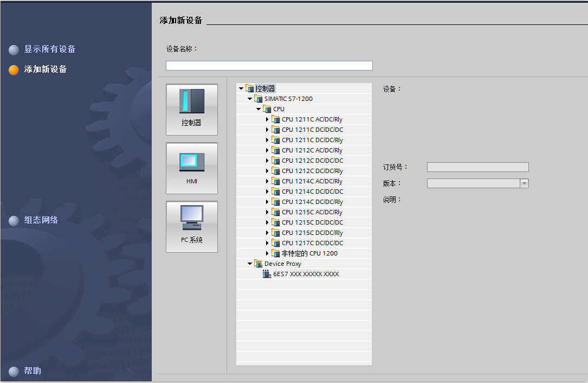Click folder icon of CPU 1215C DC/DC/Rly

[276, 233]
